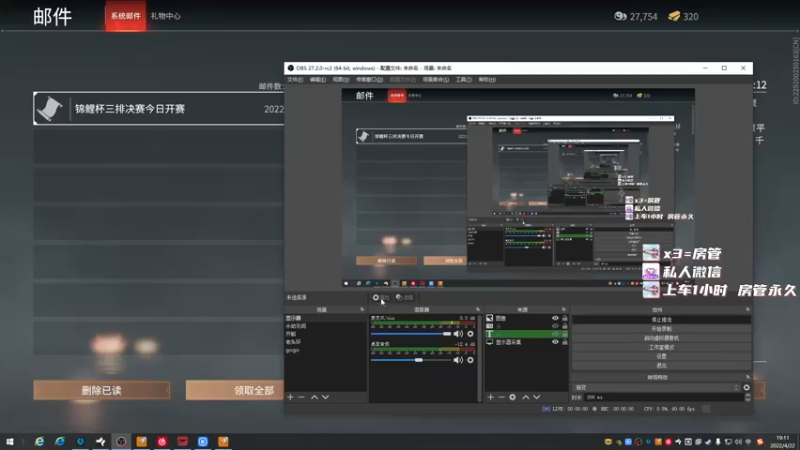
Task: Mute the Mic/Aux speaker icon
Action: click(x=458, y=334)
